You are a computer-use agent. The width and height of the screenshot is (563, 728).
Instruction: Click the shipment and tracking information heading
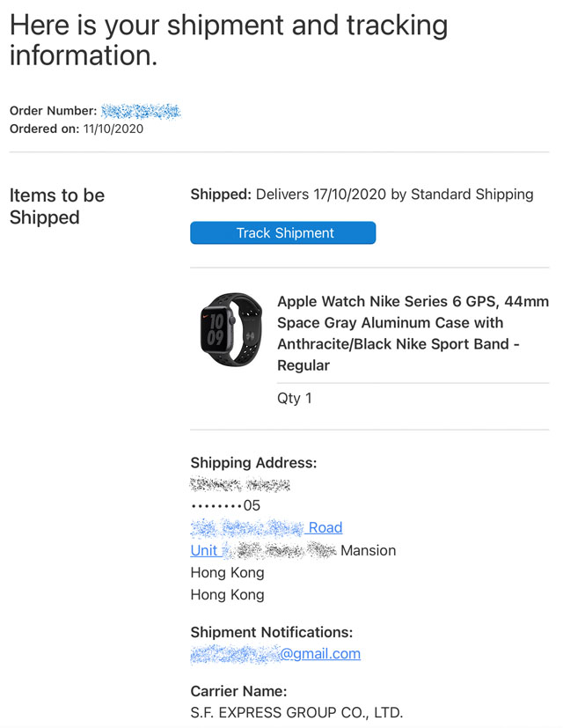click(229, 40)
